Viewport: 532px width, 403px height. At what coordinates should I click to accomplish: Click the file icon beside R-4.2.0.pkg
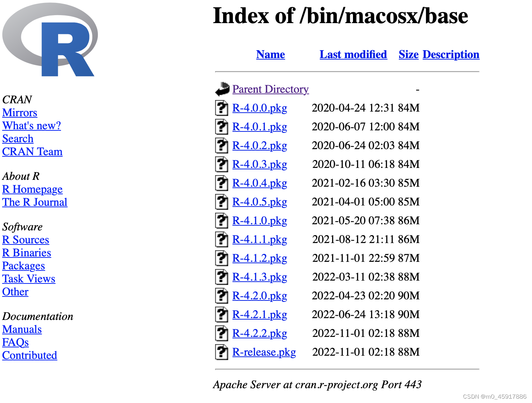click(222, 295)
